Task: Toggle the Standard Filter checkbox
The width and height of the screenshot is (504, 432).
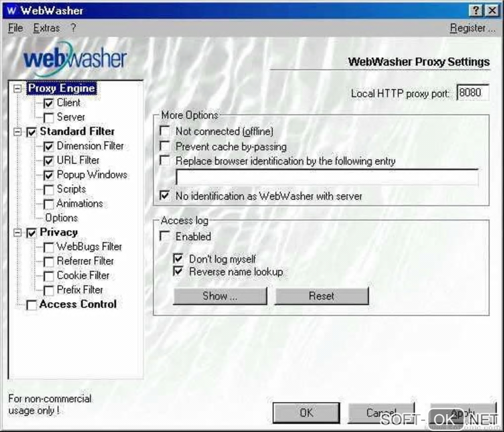Action: 32,132
